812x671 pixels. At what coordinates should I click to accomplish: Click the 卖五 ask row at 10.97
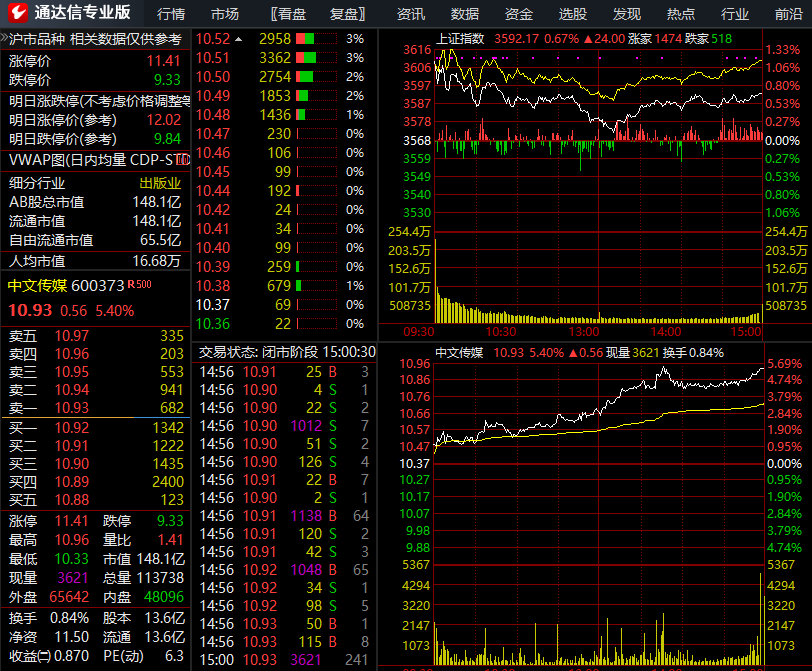[x=96, y=336]
